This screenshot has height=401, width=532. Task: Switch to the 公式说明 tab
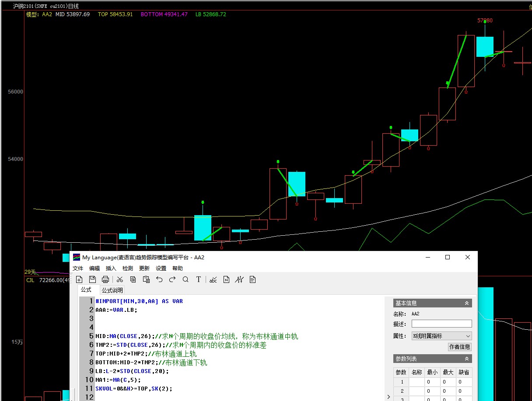click(x=112, y=290)
